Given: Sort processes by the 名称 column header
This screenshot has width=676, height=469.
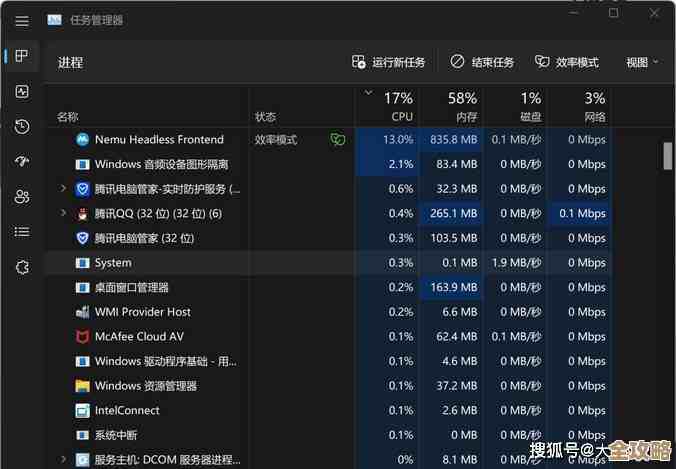Looking at the screenshot, I should point(67,117).
